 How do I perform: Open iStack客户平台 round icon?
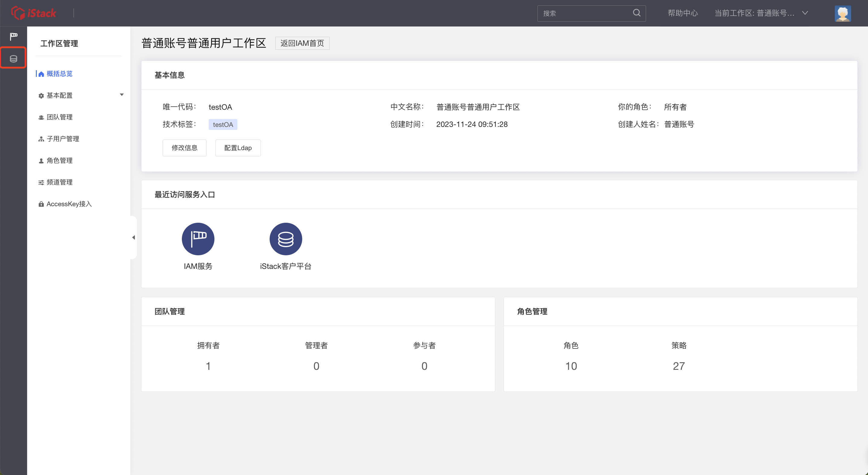286,239
